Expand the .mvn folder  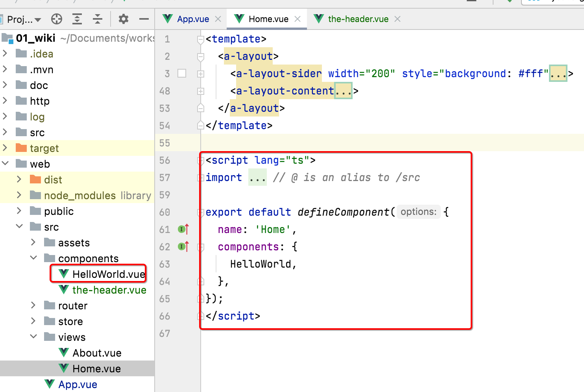point(5,69)
